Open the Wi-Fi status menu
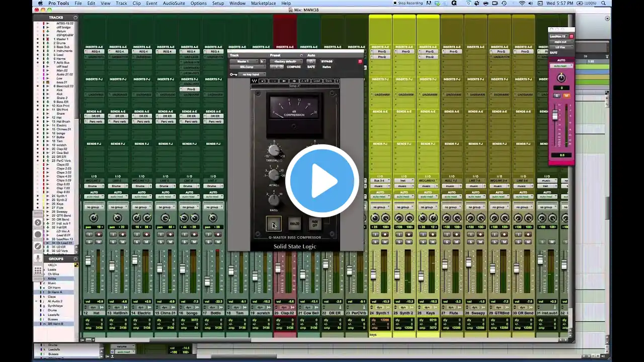Image resolution: width=644 pixels, height=362 pixels. (x=522, y=3)
